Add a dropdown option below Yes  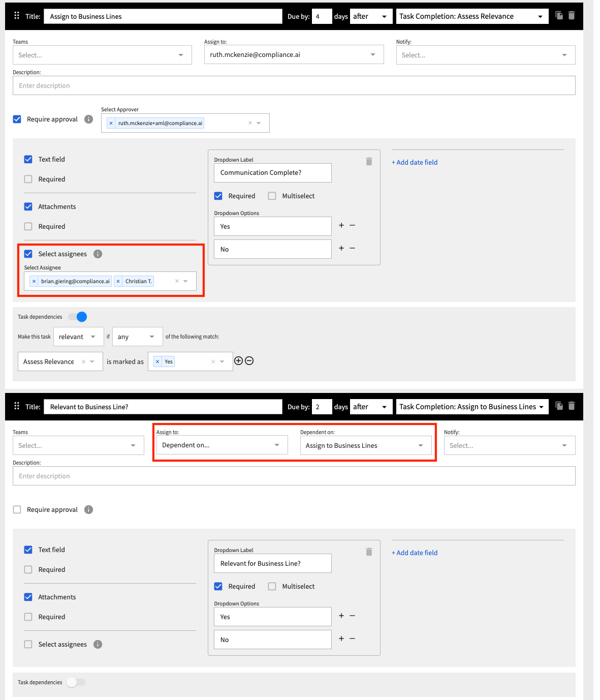341,225
